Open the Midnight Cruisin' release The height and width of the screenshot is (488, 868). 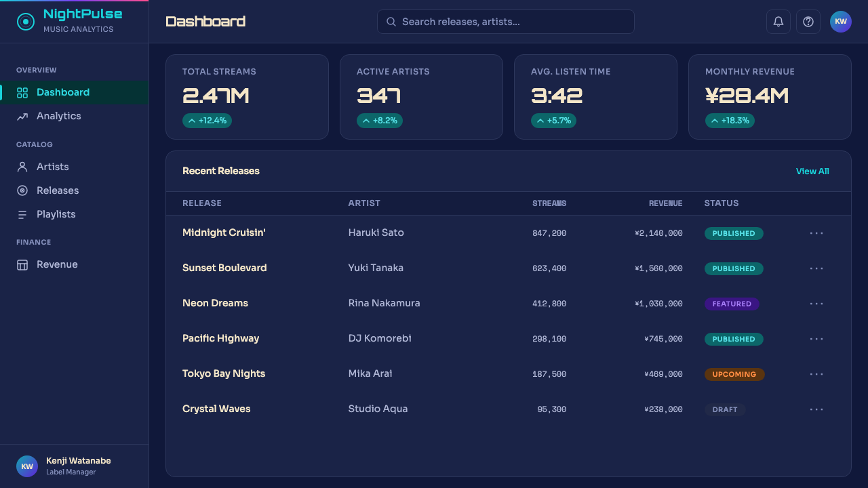coord(224,232)
